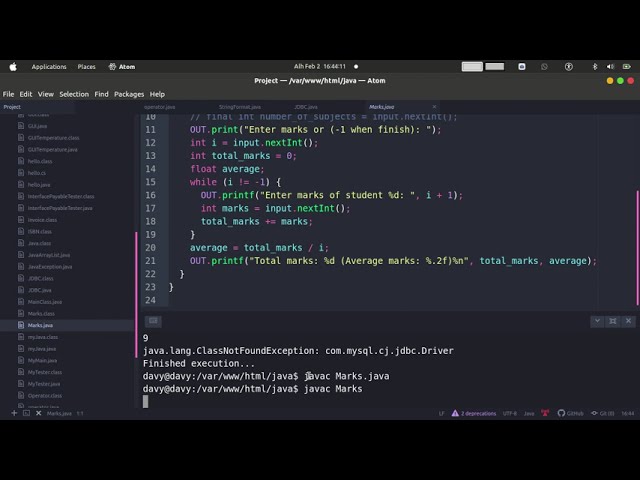This screenshot has height=480, width=640.
Task: Open the Edit menu
Action: pos(26,94)
